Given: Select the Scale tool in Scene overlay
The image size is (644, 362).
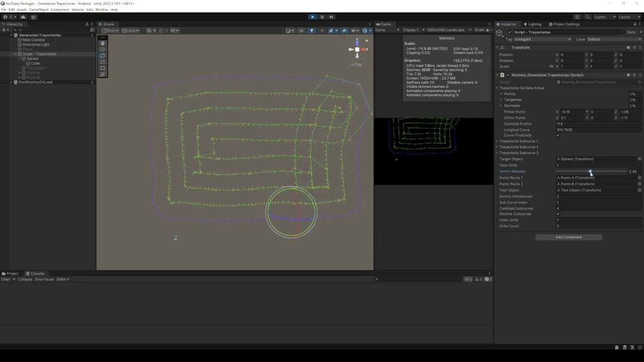Looking at the screenshot, I should coord(103,62).
